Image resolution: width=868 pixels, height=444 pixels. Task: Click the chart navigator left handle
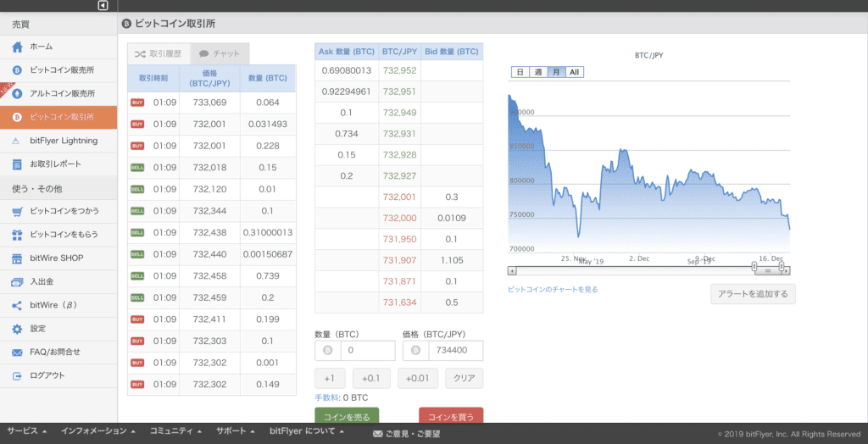coord(754,267)
